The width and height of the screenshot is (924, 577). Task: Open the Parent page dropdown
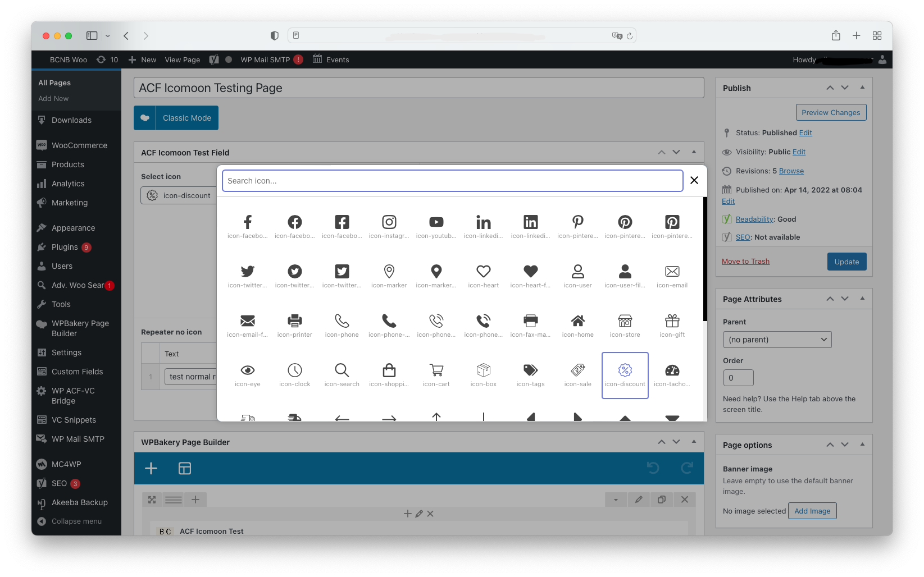(x=777, y=340)
